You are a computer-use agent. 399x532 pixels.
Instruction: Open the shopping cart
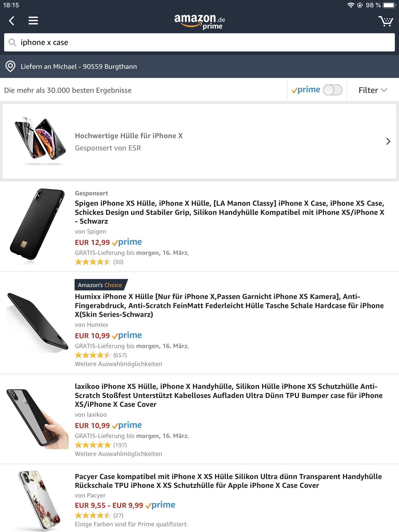[385, 21]
